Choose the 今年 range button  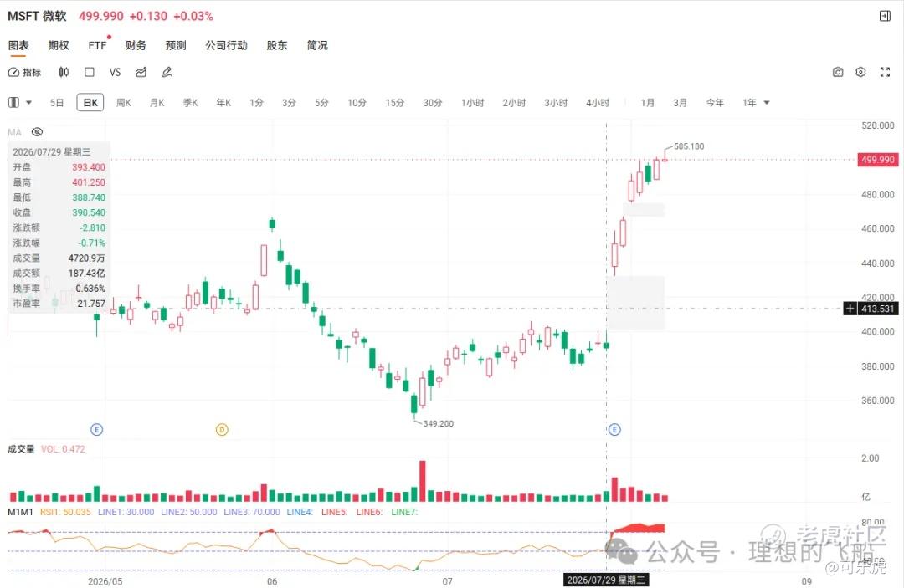[715, 103]
